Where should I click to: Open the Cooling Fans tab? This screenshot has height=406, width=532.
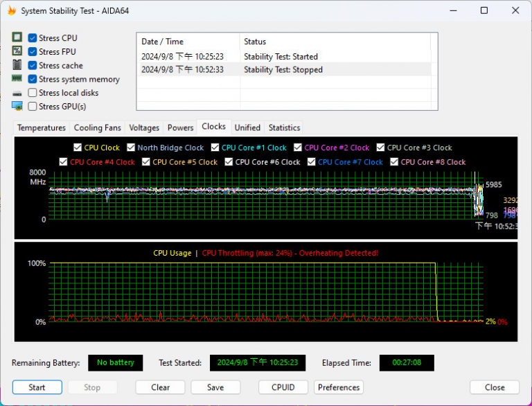tap(98, 127)
